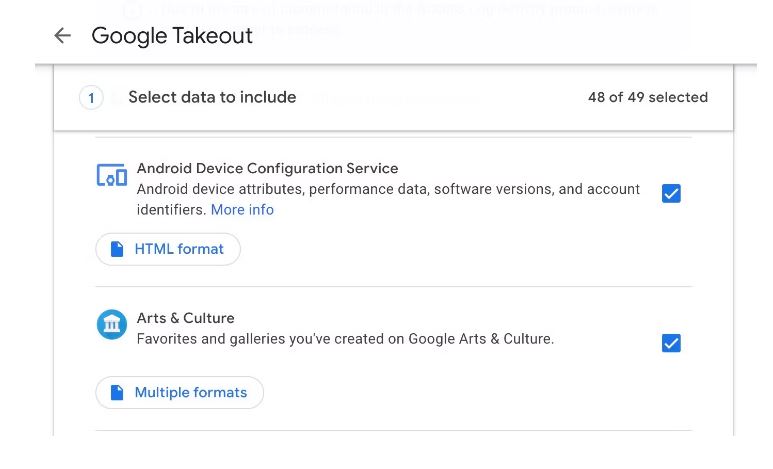Screen dimensions: 773x469
Task: Click the document icon in Multiple formats chip
Action: coord(117,393)
